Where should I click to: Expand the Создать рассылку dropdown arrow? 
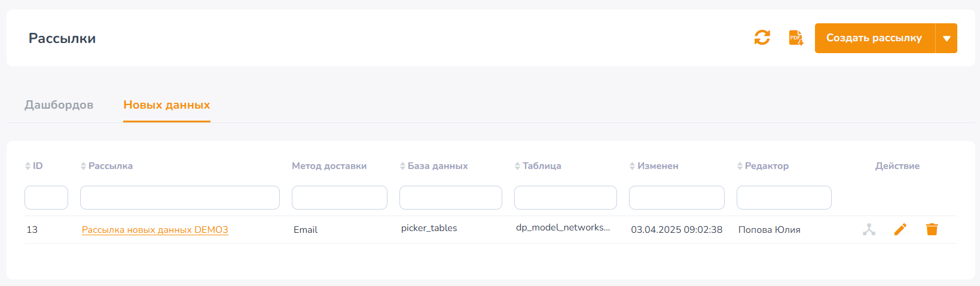(947, 38)
